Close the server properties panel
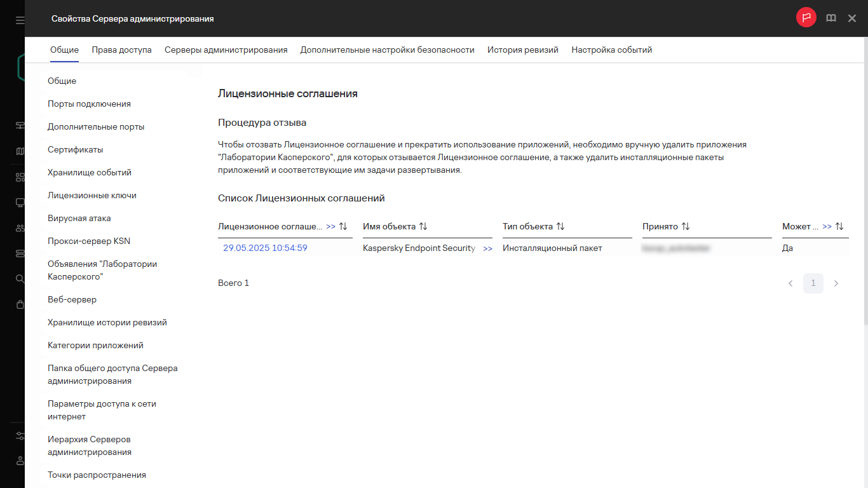This screenshot has width=868, height=488. click(852, 18)
